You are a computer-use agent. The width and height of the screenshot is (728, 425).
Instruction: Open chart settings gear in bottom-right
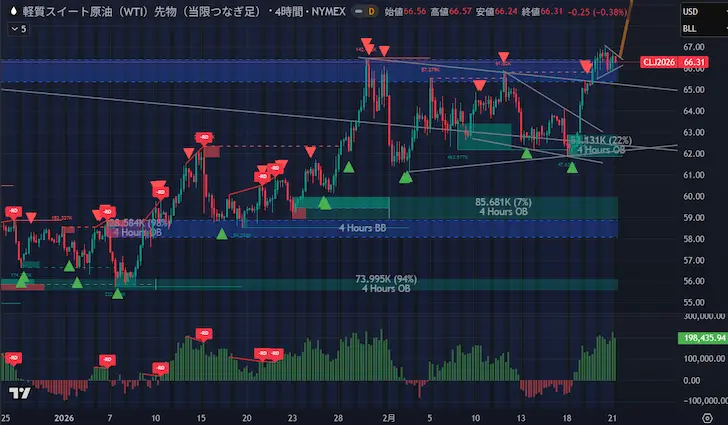tap(705, 416)
